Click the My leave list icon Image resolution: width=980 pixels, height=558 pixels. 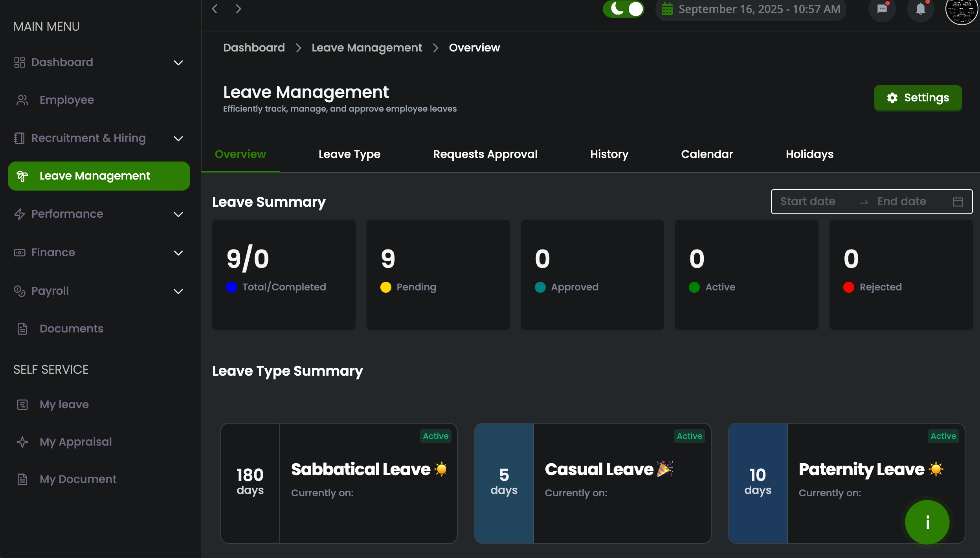(22, 405)
